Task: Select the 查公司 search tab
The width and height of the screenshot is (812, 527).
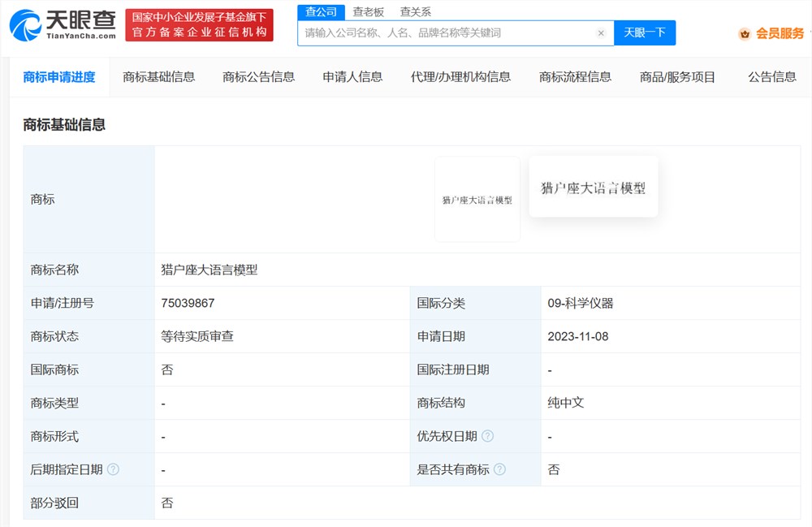Action: [x=321, y=11]
